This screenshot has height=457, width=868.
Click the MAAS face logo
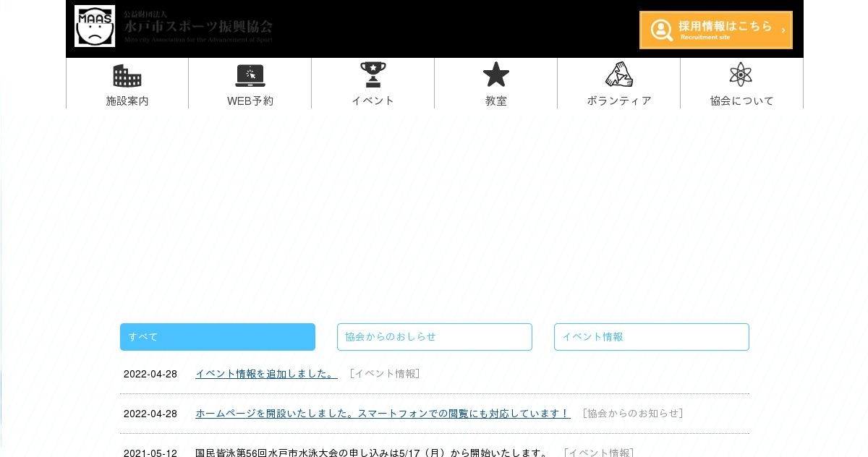click(x=95, y=26)
